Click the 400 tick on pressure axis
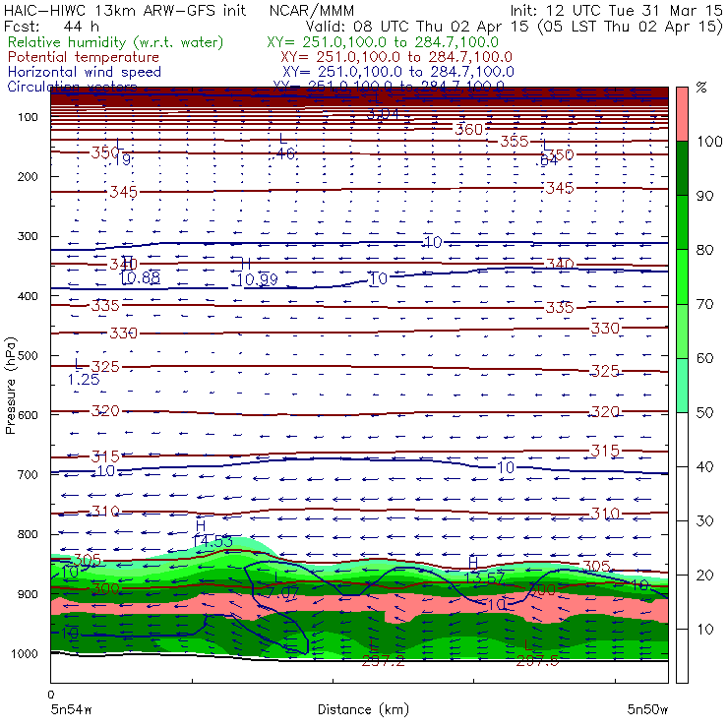728x728 pixels. 28,296
